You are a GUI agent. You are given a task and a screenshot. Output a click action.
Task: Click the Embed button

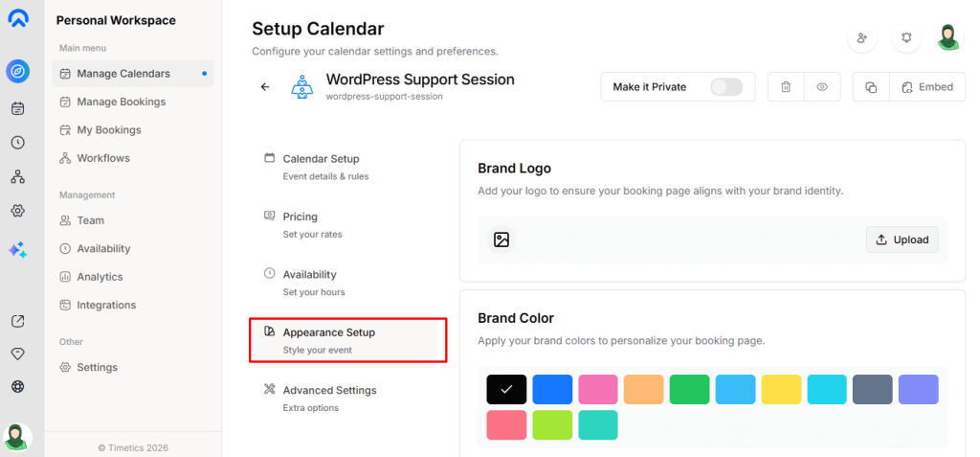point(926,87)
